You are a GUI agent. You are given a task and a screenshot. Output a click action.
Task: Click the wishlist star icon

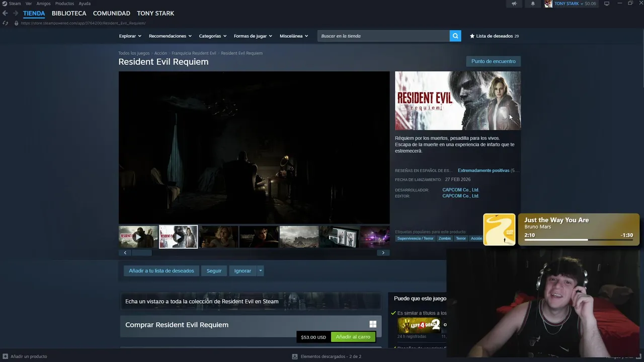[472, 36]
